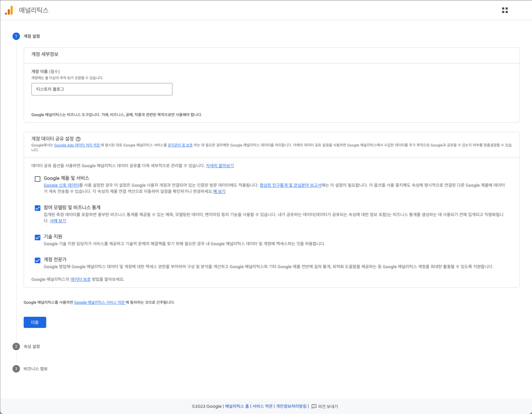The height and width of the screenshot is (414, 532).
Task: Click help icon next to 계정 데이터 공유 설정
Action: coord(78,139)
